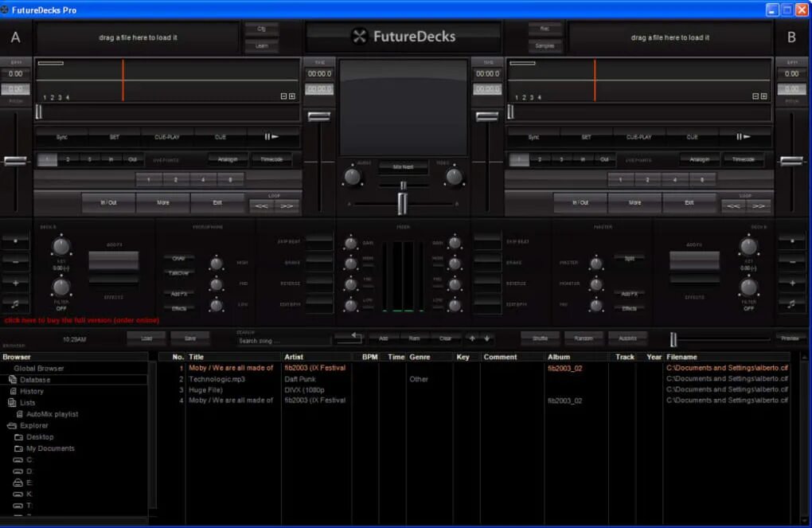The width and height of the screenshot is (812, 528).
Task: Select the Technologic.mp3 row
Action: pos(474,379)
